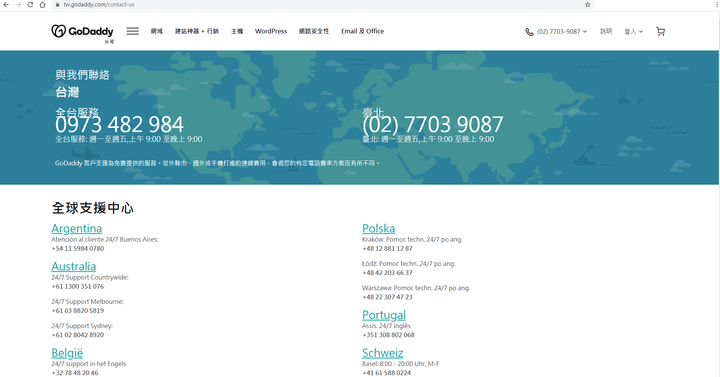Open the WordPress menu item
720x377 pixels.
coord(271,31)
